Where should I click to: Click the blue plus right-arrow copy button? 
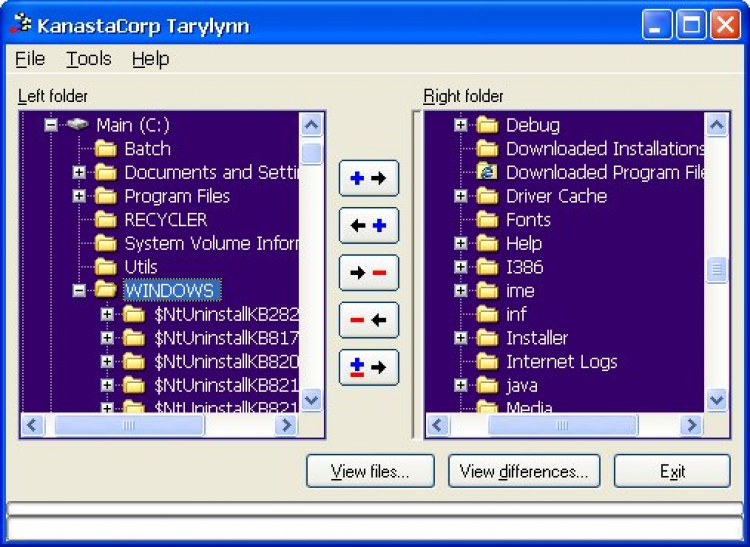pos(369,178)
